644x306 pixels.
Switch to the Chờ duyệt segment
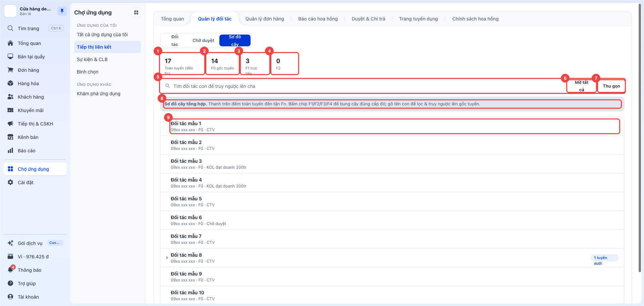[203, 41]
